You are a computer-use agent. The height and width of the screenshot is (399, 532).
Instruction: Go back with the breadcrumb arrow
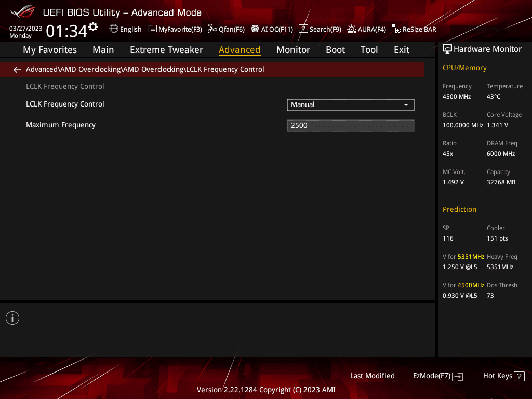point(17,70)
